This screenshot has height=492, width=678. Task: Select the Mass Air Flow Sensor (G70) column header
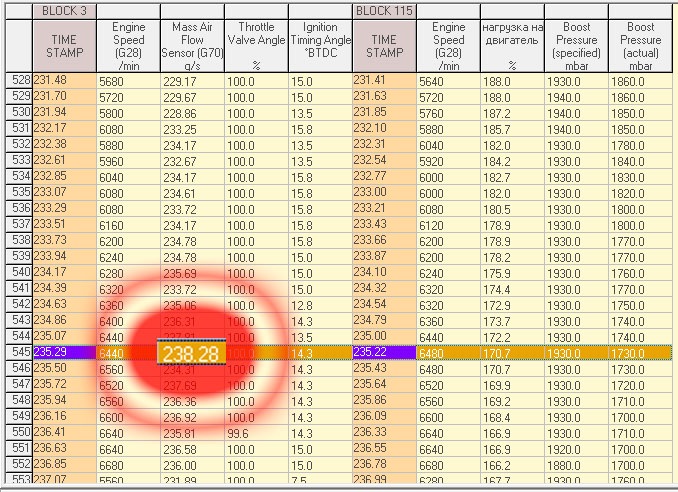192,46
